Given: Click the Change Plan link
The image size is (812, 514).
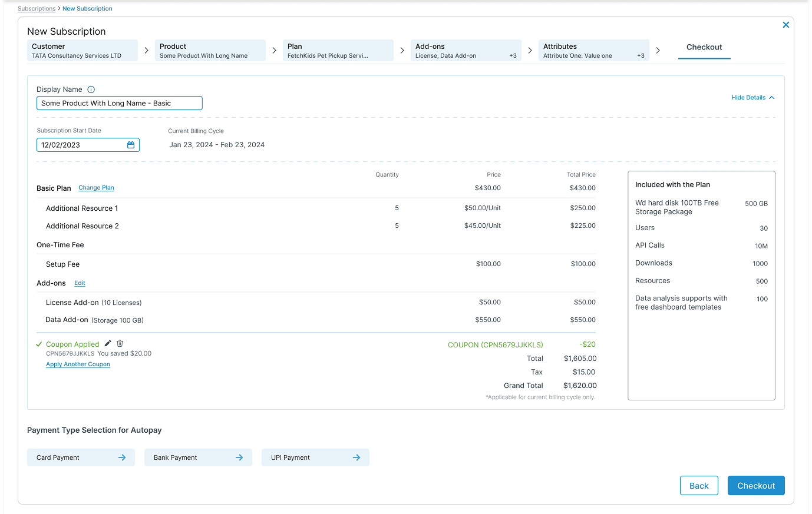Looking at the screenshot, I should click(x=96, y=188).
